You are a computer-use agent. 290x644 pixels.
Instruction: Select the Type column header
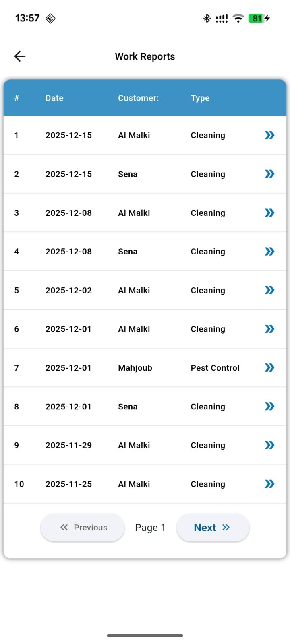200,98
